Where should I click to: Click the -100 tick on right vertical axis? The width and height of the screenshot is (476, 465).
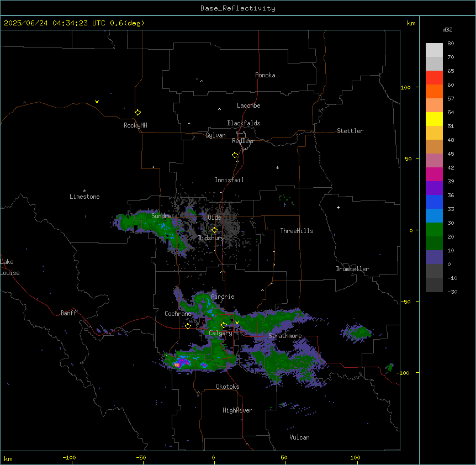click(404, 373)
